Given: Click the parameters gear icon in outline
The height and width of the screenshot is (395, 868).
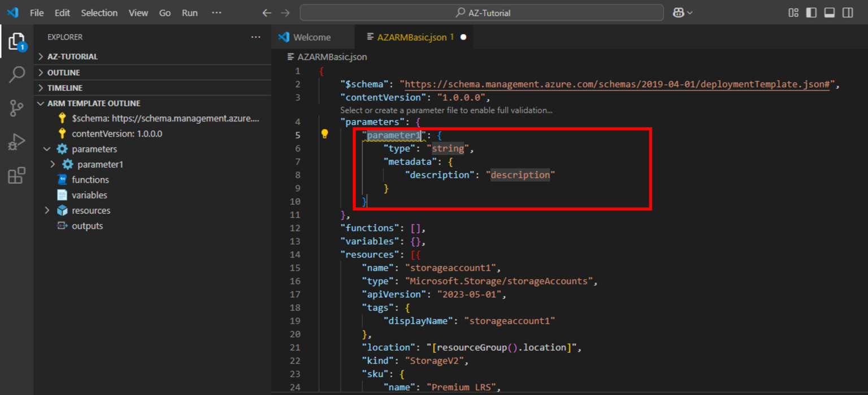Looking at the screenshot, I should [62, 149].
